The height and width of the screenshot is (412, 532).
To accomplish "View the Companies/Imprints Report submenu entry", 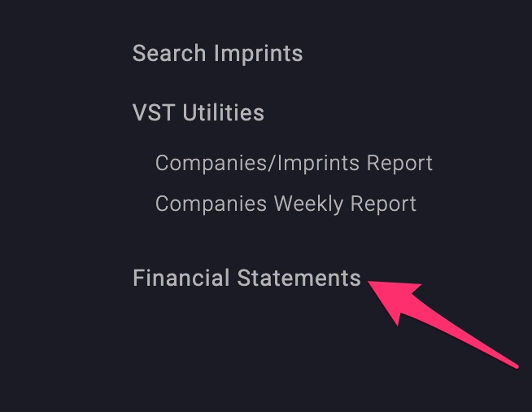I will (x=294, y=163).
